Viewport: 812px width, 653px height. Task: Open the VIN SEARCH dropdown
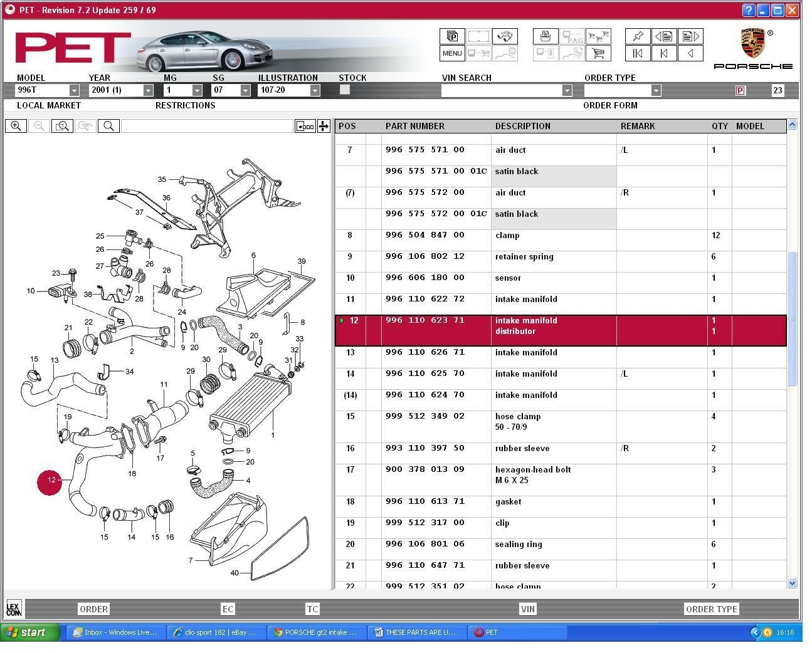[x=566, y=90]
